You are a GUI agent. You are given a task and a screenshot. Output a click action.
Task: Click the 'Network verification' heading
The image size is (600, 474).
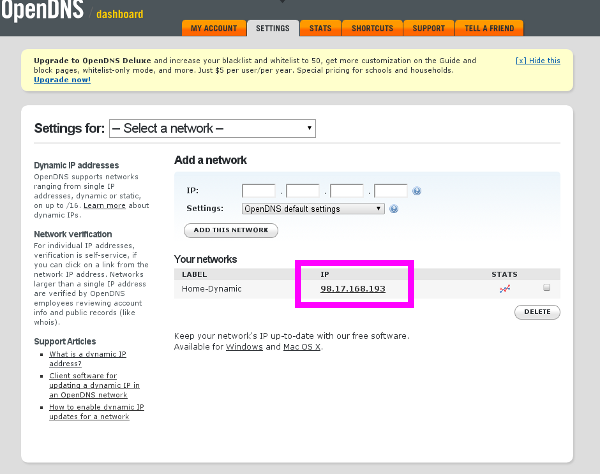click(x=73, y=234)
